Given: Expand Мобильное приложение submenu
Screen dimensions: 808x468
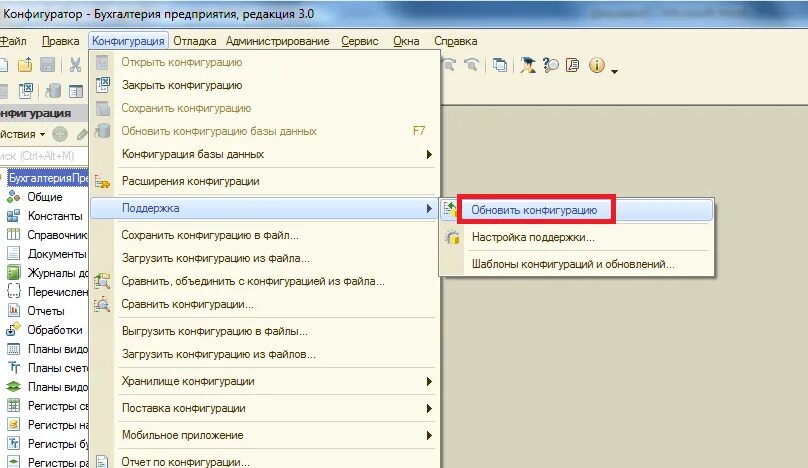Looking at the screenshot, I should (x=429, y=436).
